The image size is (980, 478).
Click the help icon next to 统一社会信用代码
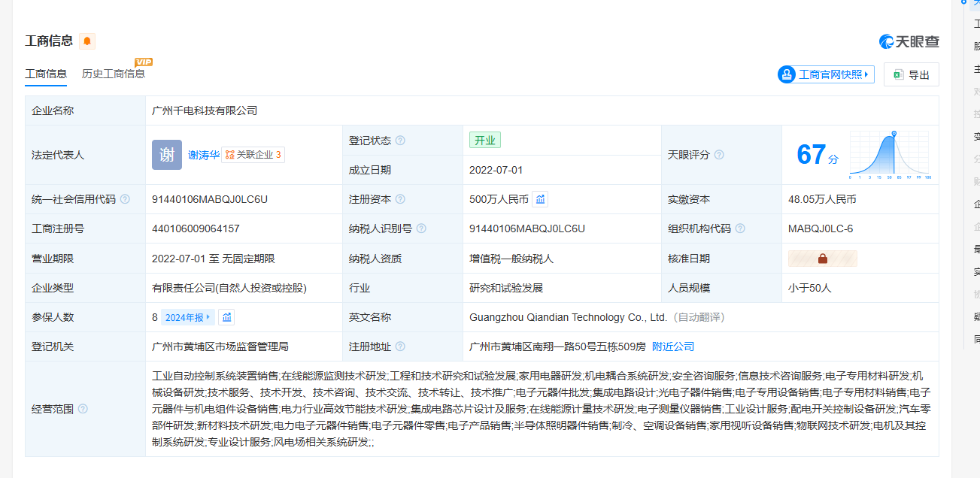pos(125,199)
